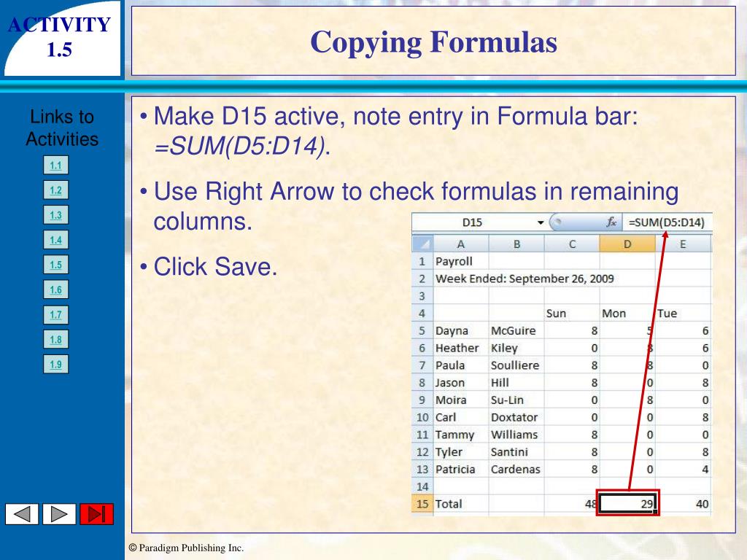Select row 1 header
Viewport: 747px width, 560px height.
coord(422,262)
